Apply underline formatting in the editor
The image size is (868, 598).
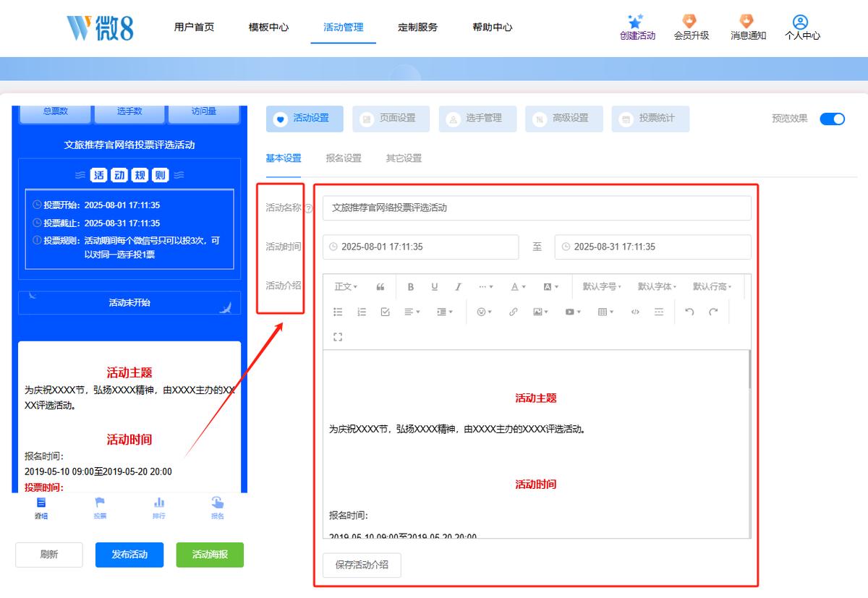(x=435, y=287)
